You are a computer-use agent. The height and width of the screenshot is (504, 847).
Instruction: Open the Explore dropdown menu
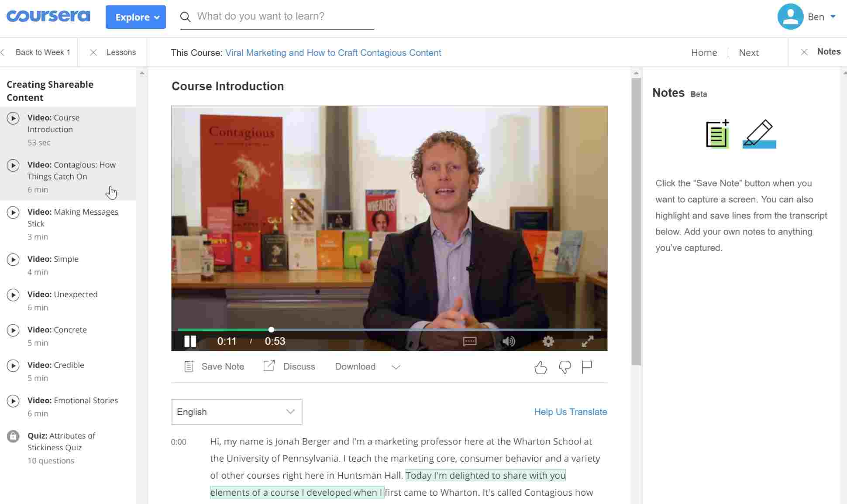(x=136, y=17)
